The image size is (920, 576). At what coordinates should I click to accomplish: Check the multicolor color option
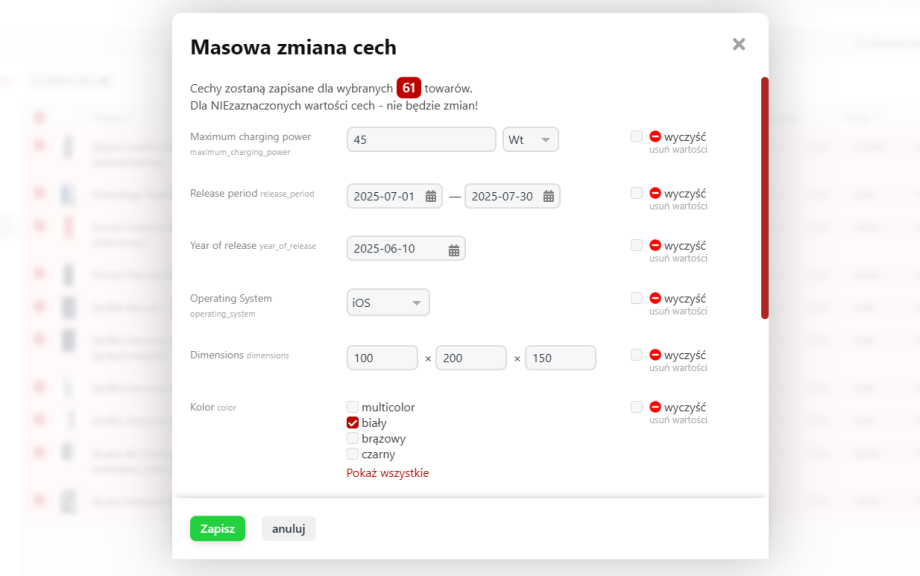tap(352, 407)
